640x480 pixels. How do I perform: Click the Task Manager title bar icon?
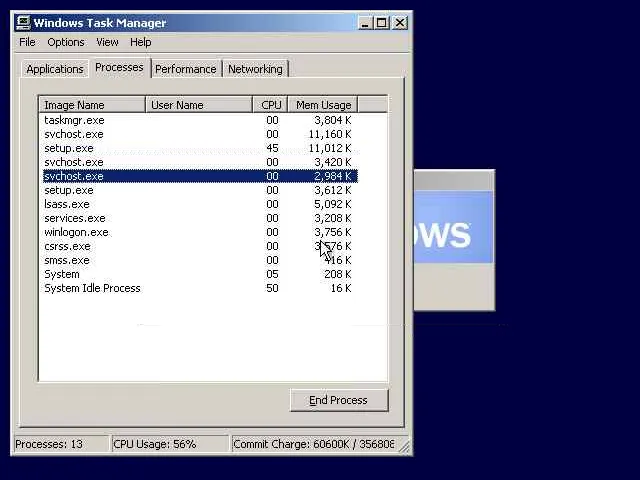coord(23,23)
